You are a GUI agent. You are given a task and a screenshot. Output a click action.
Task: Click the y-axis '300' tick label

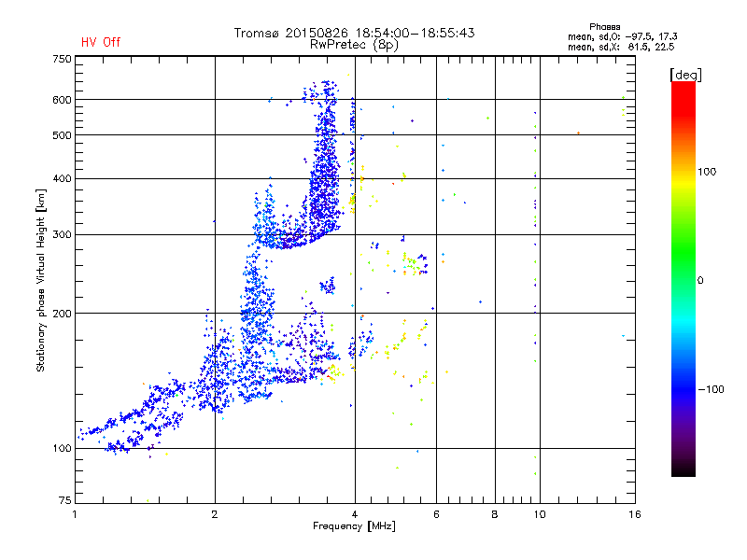coord(62,235)
